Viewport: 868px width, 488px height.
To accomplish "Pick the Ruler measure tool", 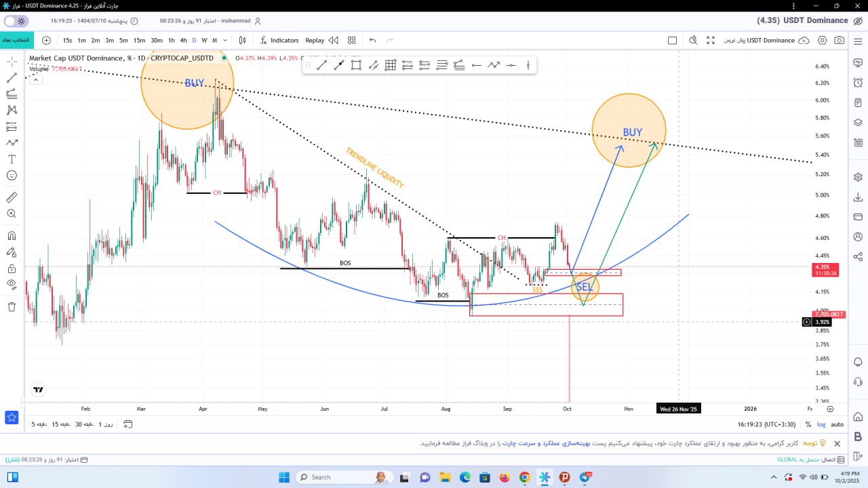I will point(12,198).
